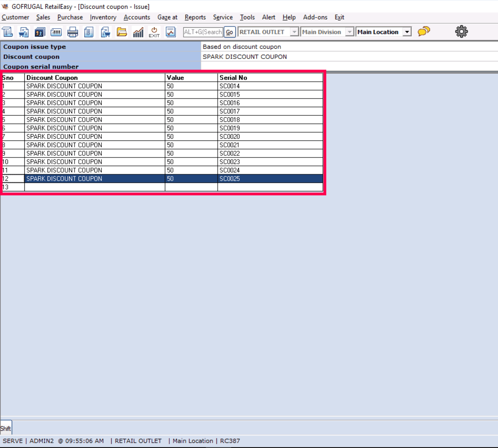
Task: Click the yellow chat bubbles icon
Action: (x=423, y=32)
